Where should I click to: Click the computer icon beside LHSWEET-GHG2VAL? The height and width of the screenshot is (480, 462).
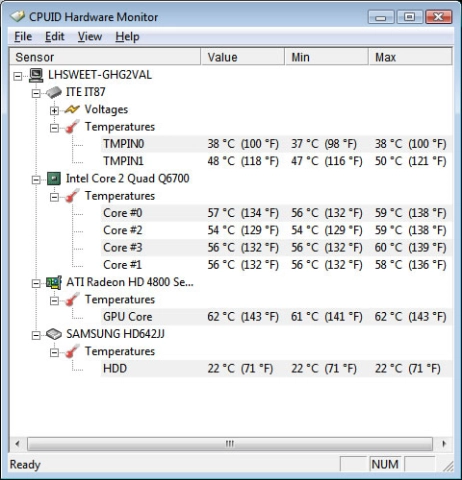pyautogui.click(x=36, y=75)
